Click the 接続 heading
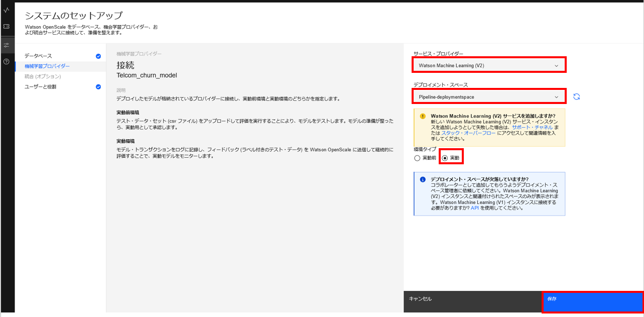 [x=125, y=65]
